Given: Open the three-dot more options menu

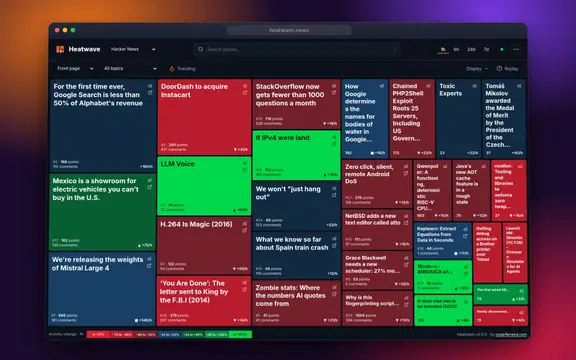Looking at the screenshot, I should 516,49.
